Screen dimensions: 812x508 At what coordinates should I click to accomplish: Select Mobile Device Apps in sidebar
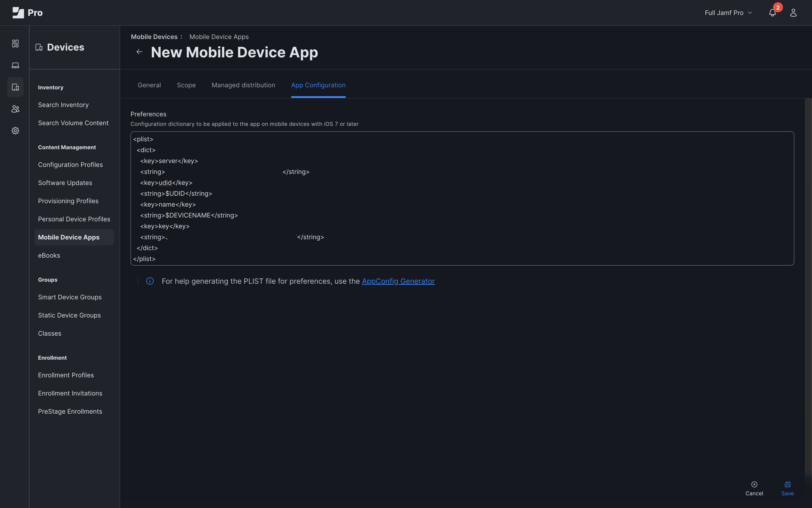[74, 237]
